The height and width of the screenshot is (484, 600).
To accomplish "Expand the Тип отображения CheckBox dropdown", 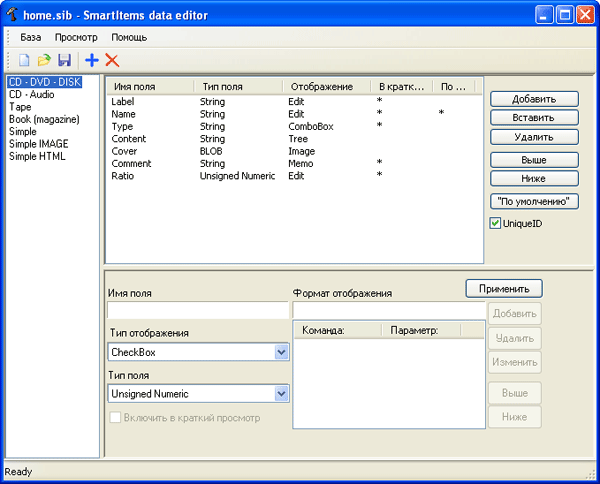I will pos(281,352).
